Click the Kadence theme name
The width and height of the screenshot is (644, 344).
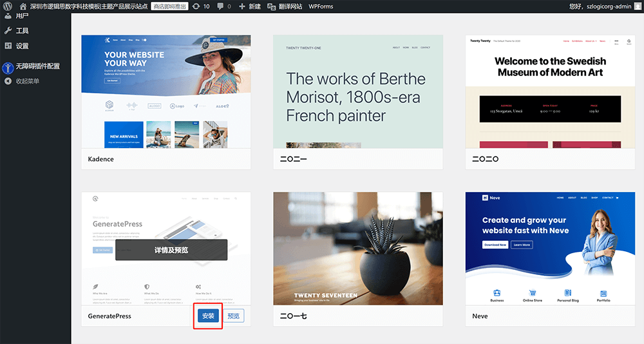tap(100, 159)
